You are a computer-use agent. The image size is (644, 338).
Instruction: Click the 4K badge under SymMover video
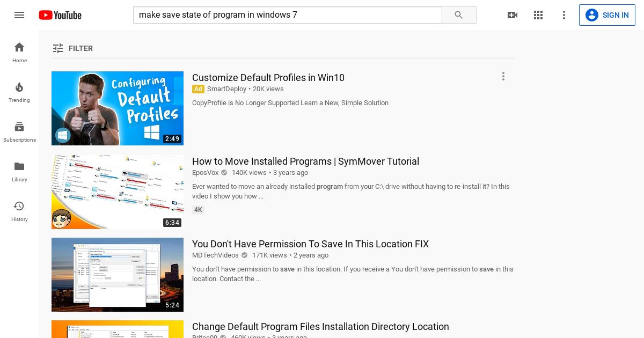pyautogui.click(x=198, y=210)
